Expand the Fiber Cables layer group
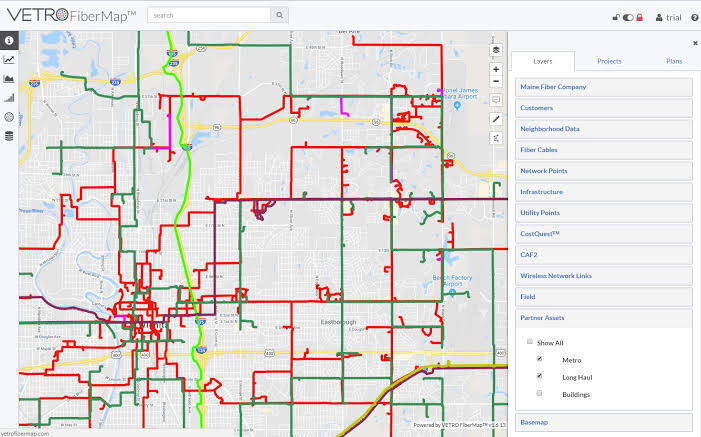The image size is (701, 437). coord(604,150)
